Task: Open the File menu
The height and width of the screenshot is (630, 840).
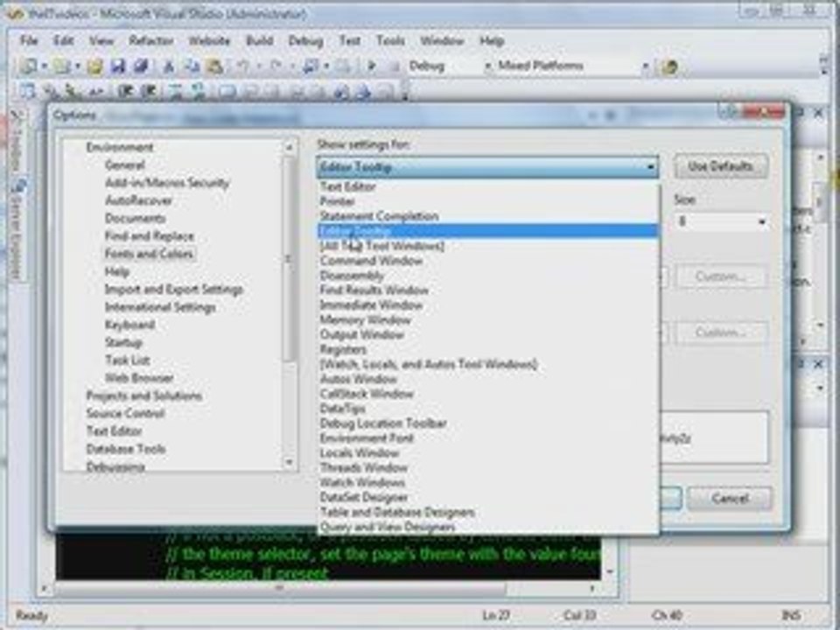Action: (x=29, y=41)
